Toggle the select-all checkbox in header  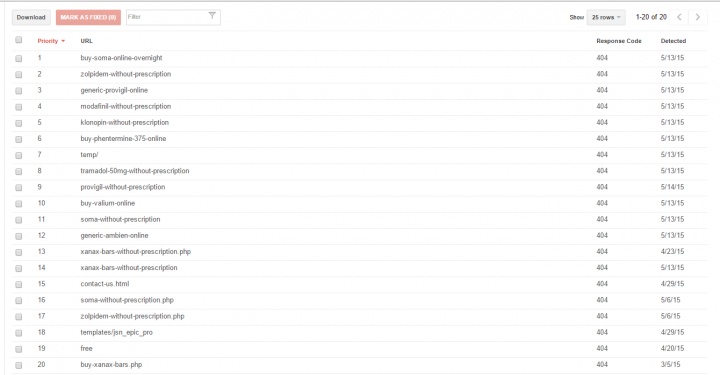[19, 40]
